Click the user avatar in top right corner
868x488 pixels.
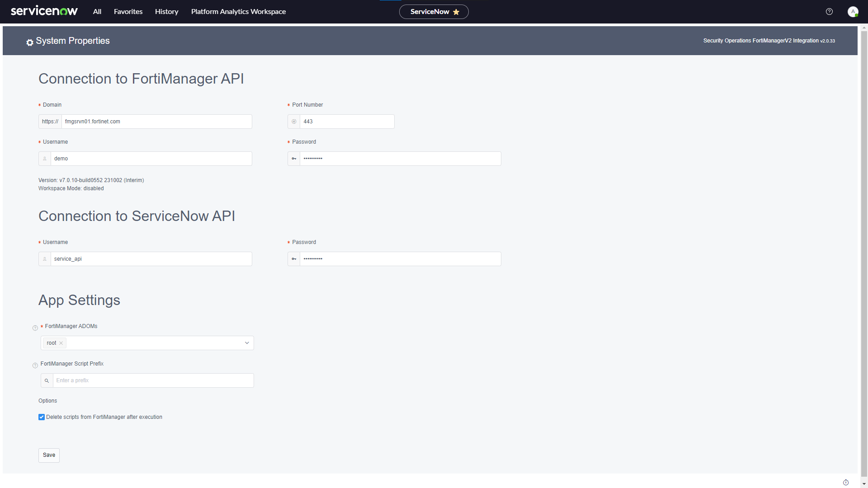coord(853,12)
